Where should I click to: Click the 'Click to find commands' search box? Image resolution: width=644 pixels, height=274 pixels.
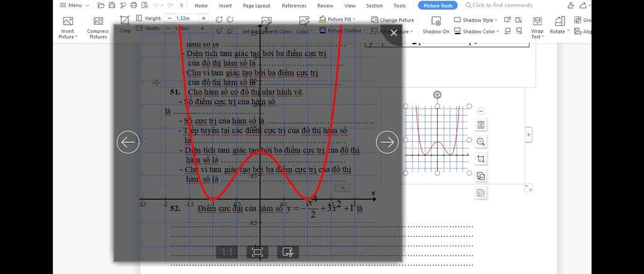pos(499,5)
